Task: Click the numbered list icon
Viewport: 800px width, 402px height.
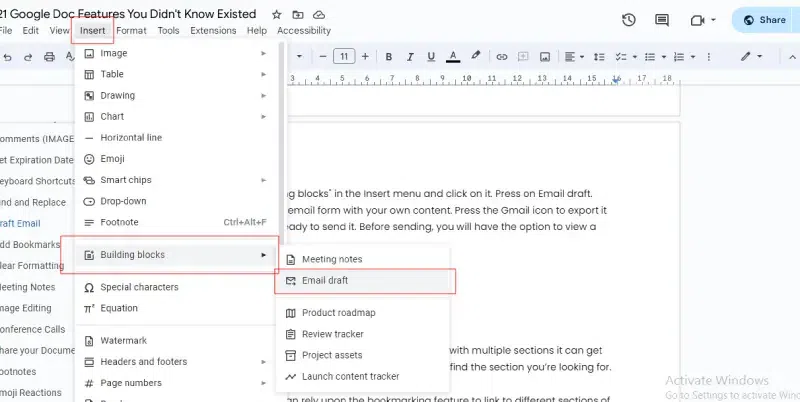Action: pyautogui.click(x=679, y=57)
